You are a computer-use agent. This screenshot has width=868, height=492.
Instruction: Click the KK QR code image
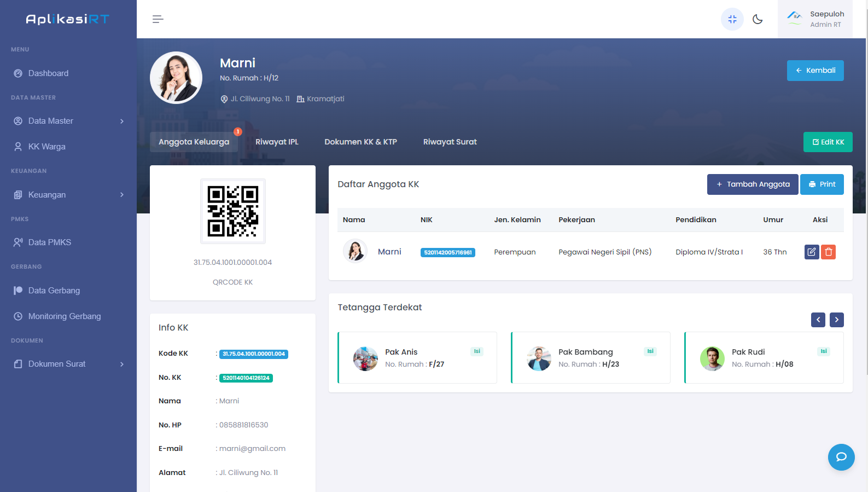233,211
